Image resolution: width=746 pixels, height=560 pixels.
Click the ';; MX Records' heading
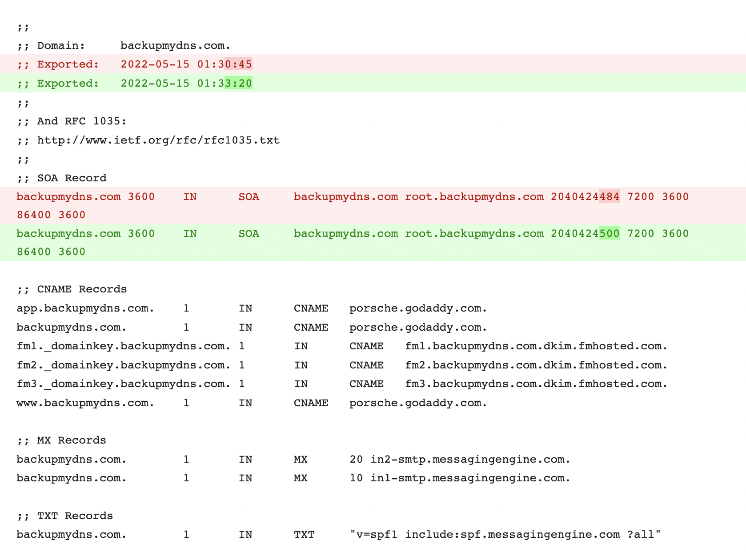(x=61, y=440)
